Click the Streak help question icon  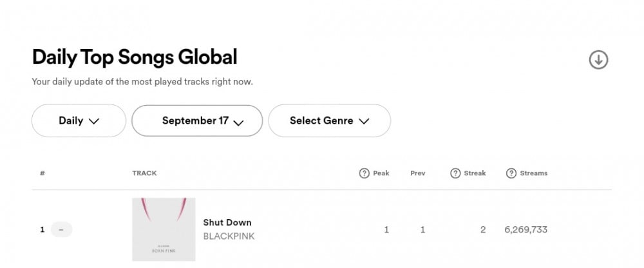[x=455, y=173]
